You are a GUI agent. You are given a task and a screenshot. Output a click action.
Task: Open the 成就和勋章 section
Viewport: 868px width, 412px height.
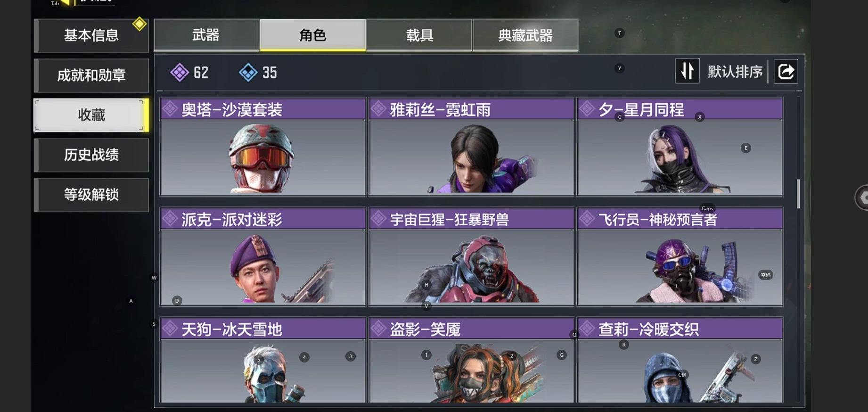[91, 75]
